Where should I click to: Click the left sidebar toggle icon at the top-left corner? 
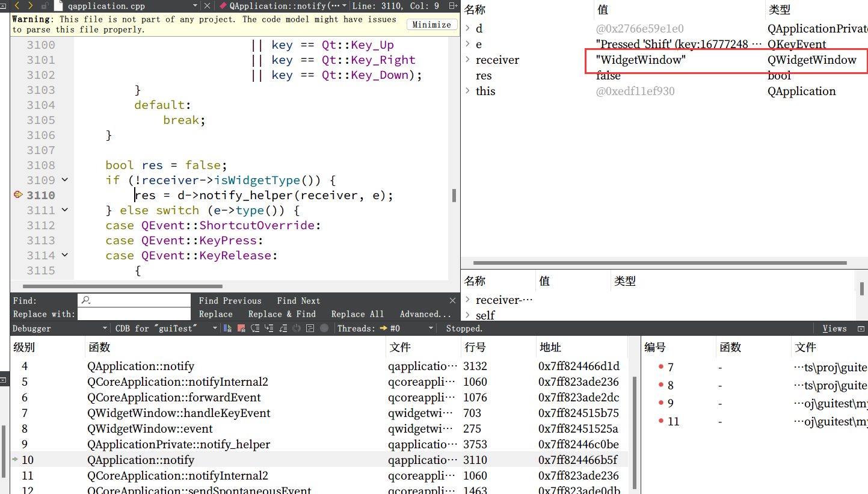pyautogui.click(x=3, y=5)
